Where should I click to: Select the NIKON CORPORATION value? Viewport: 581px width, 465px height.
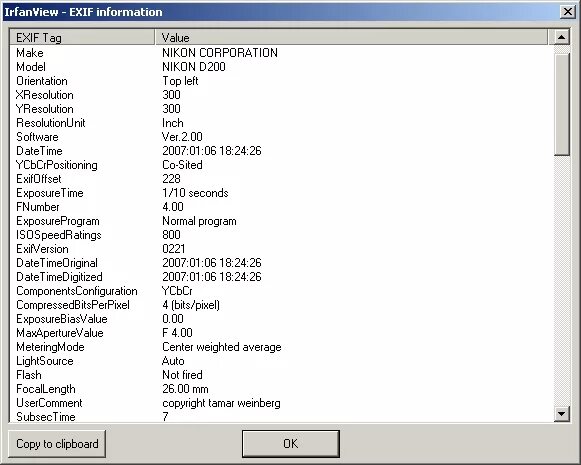(220, 53)
